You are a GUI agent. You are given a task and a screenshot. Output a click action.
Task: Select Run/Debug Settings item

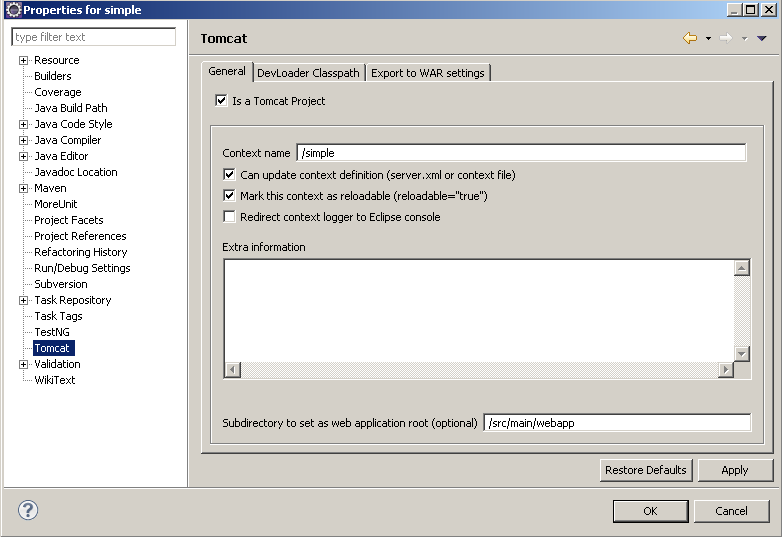click(82, 268)
